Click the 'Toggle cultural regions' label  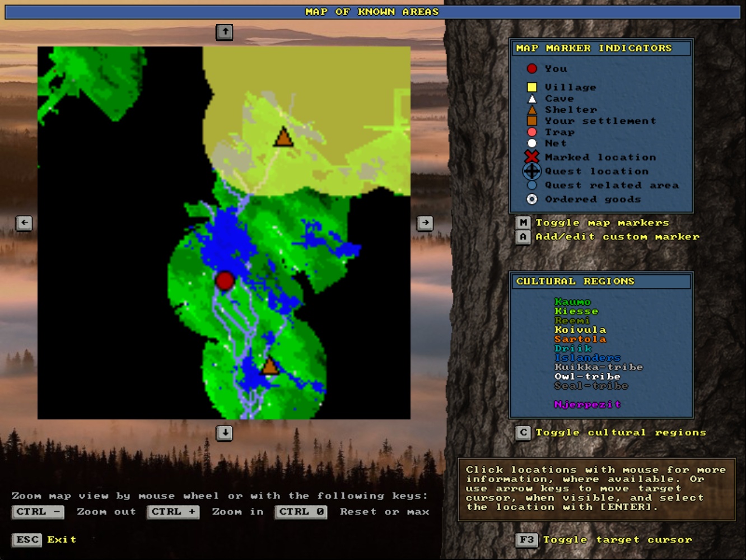pos(621,432)
